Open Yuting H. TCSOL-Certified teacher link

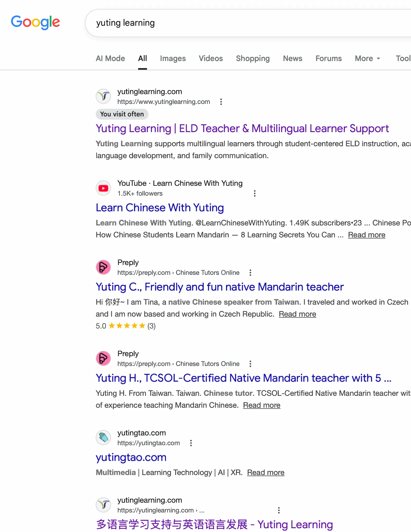(244, 378)
